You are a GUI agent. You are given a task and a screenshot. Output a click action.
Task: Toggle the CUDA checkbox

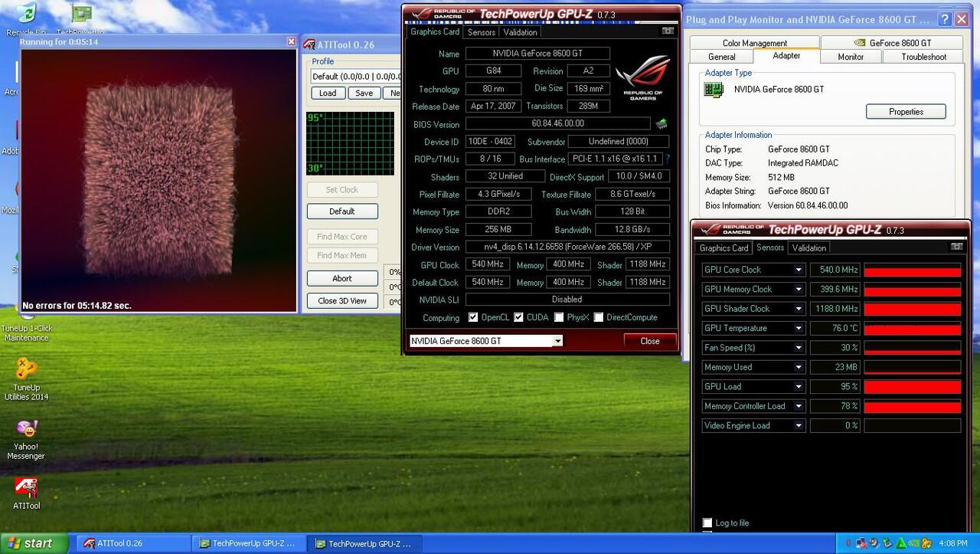click(518, 317)
